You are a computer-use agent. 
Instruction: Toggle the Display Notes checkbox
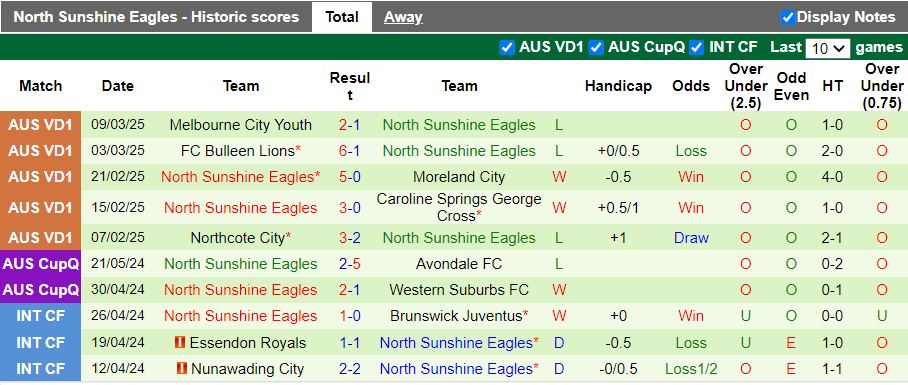pos(787,17)
